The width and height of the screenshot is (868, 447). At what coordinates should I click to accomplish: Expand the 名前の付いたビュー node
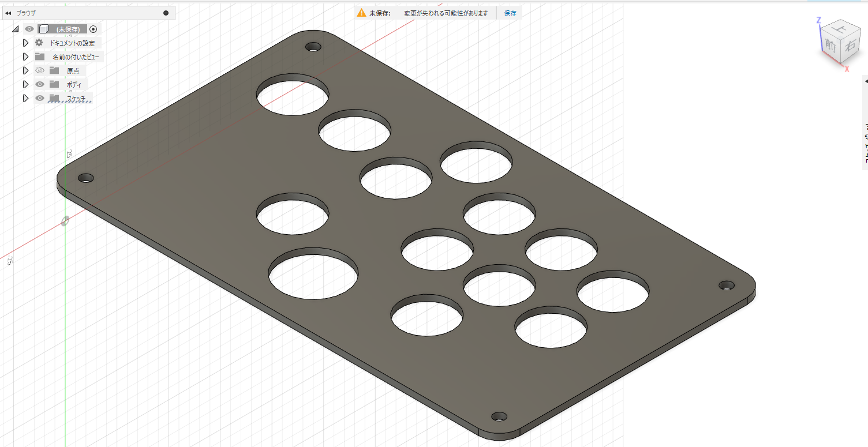point(25,57)
